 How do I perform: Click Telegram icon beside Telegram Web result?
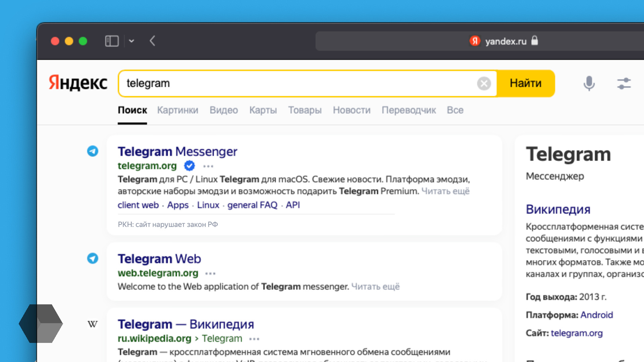click(93, 258)
